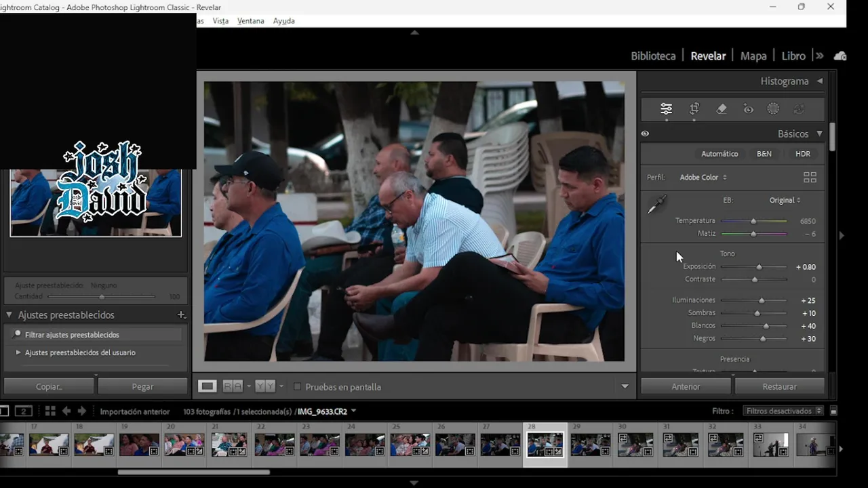Select the second monitor icon labeled 2
This screenshot has width=868, height=488.
point(24,411)
